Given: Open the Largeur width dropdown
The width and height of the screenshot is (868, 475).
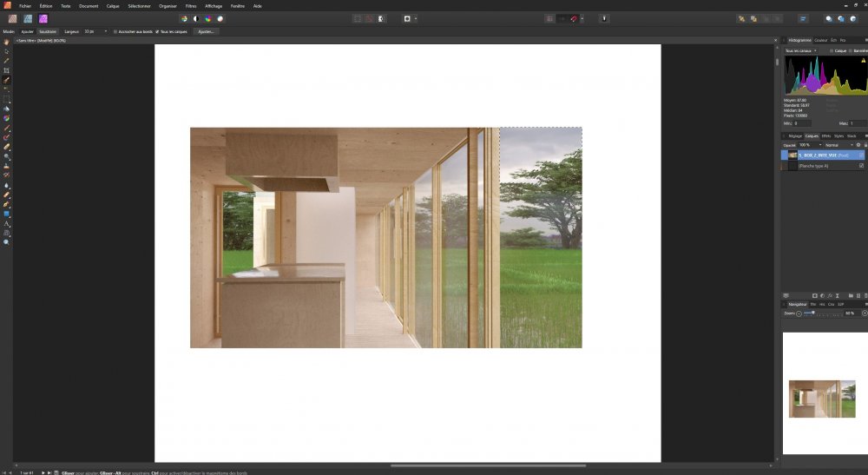Looking at the screenshot, I should [106, 31].
